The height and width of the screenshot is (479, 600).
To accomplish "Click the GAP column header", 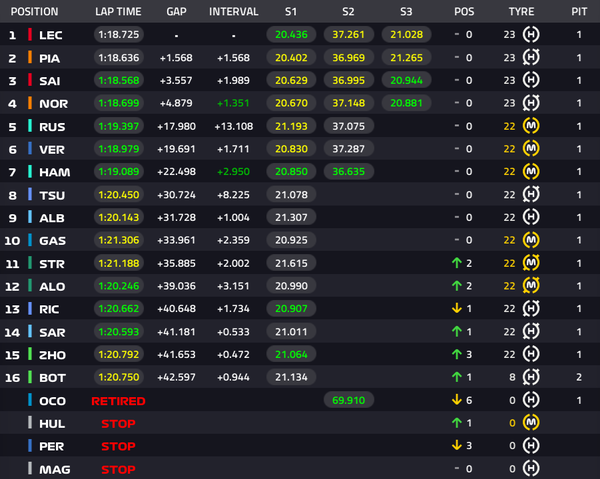I will click(176, 11).
